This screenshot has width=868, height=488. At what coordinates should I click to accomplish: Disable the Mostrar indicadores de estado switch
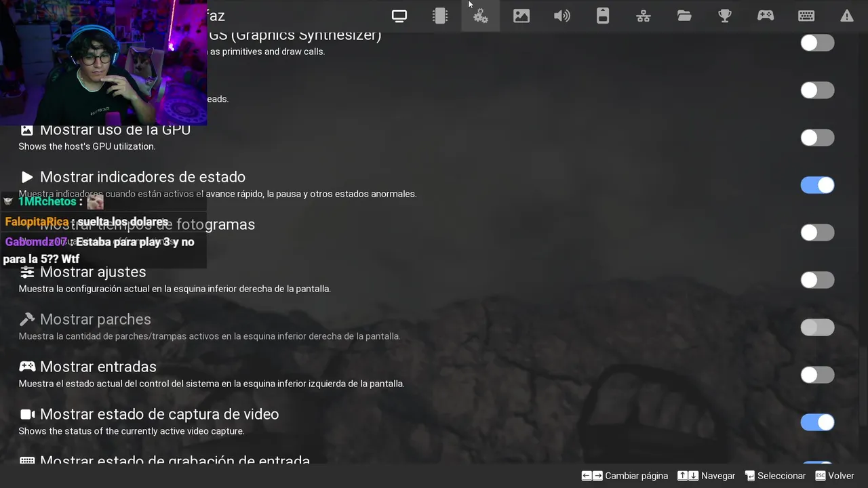817,185
